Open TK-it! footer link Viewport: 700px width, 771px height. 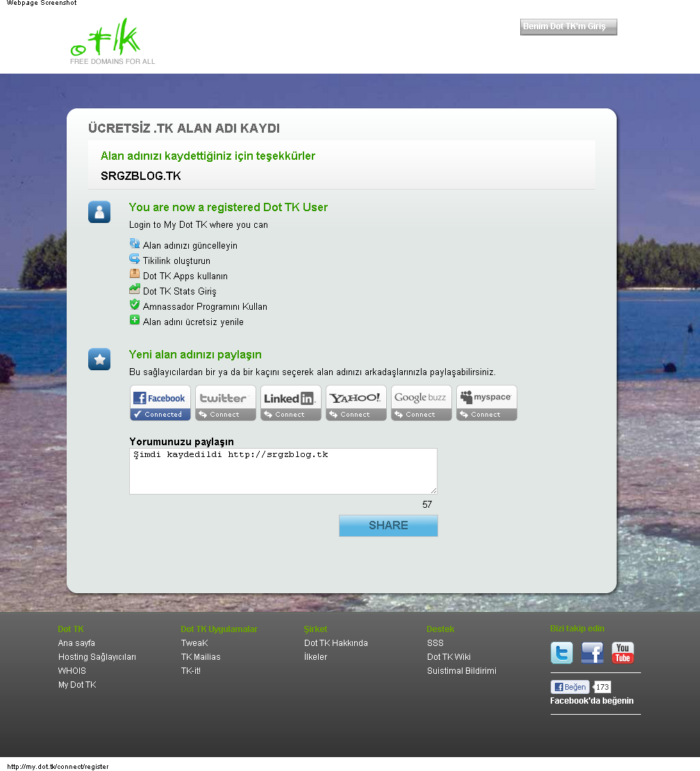pyautogui.click(x=191, y=671)
